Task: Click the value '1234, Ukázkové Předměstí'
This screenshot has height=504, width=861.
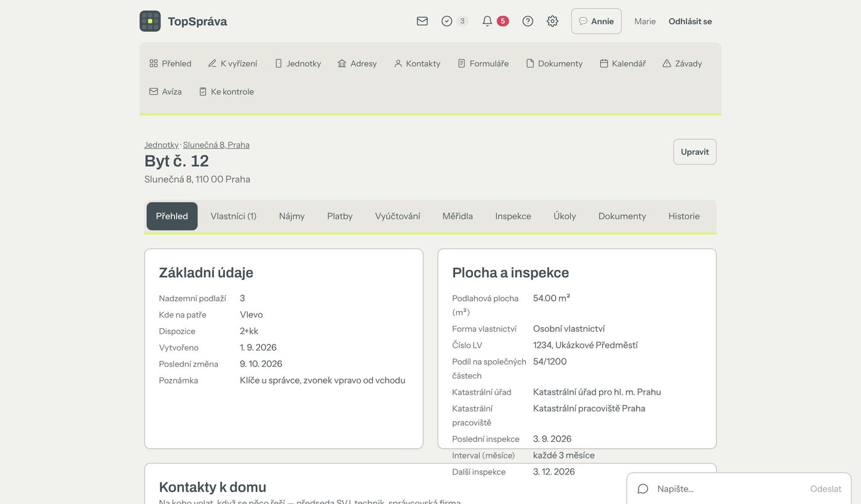Action: [x=585, y=345]
